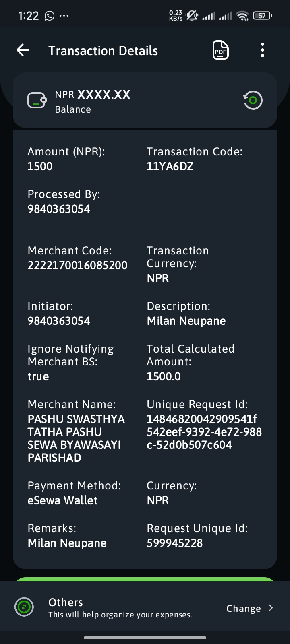Download the transaction PDF receipt
The width and height of the screenshot is (290, 644).
point(221,50)
